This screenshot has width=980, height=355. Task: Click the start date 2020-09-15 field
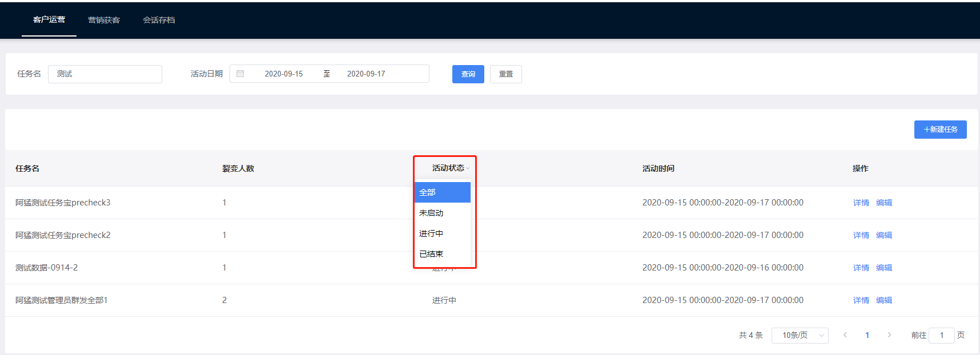coord(284,74)
